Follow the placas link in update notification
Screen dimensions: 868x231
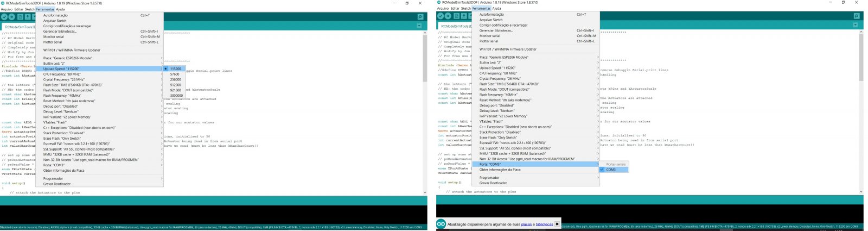526,224
